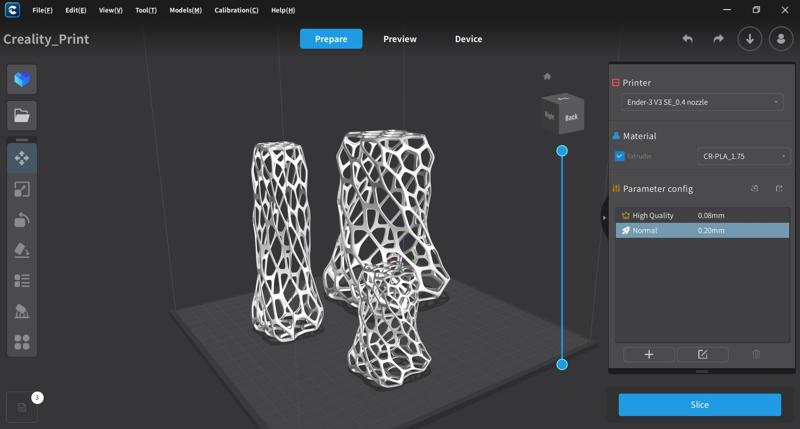Open the View menu
The height and width of the screenshot is (429, 800).
[x=111, y=10]
